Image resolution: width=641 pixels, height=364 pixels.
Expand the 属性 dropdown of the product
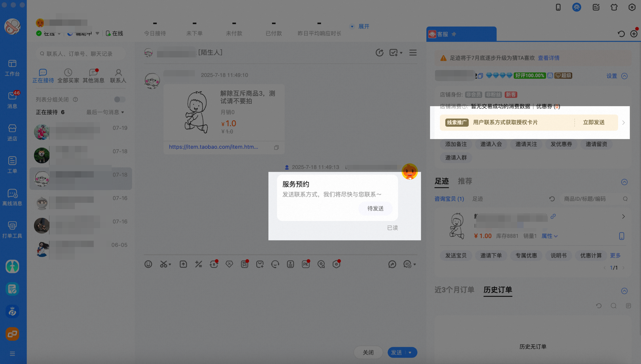549,236
